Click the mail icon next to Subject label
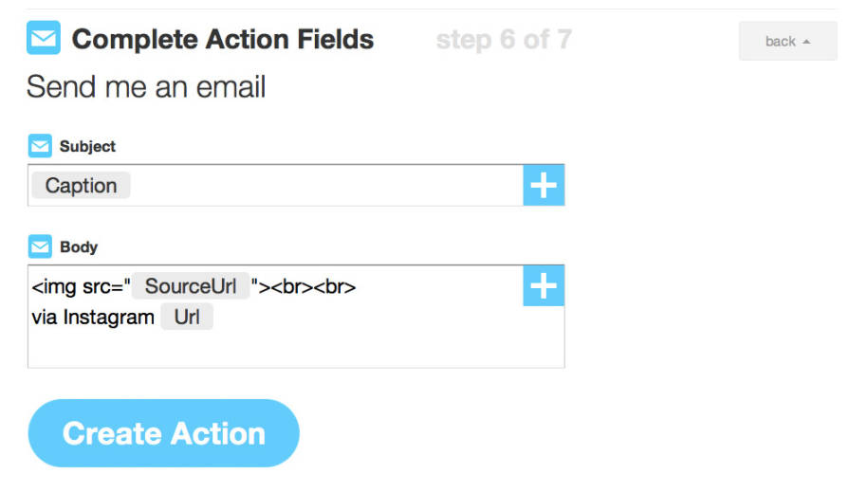The image size is (868, 492). [x=40, y=146]
